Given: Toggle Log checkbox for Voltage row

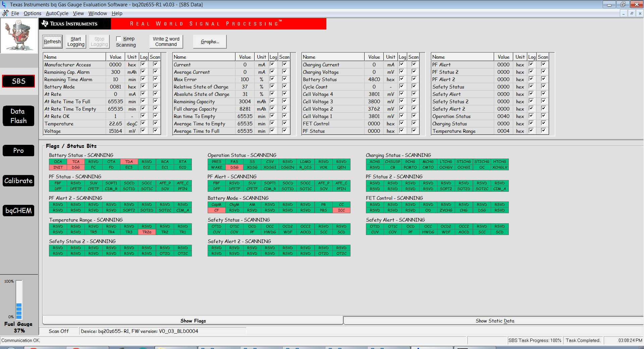Looking at the screenshot, I should pos(143,130).
